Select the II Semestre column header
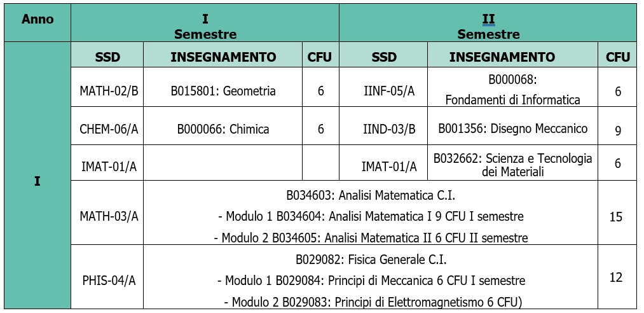The height and width of the screenshot is (313, 644). [488, 27]
